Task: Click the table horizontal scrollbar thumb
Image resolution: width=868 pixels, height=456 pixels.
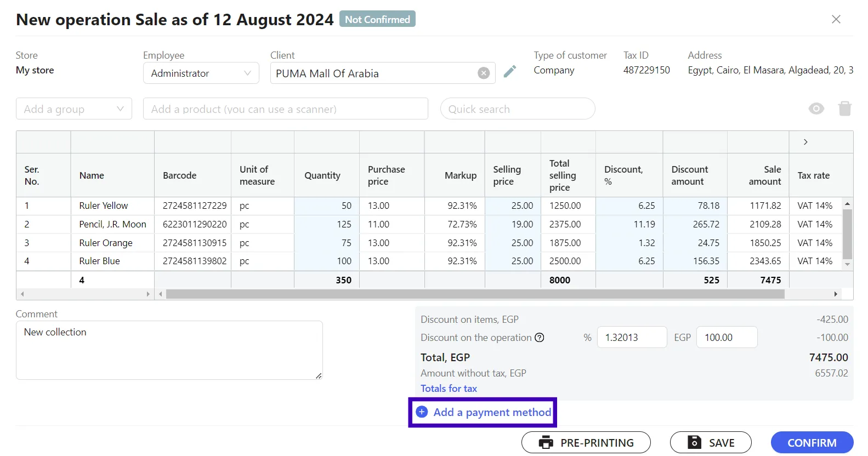Action: click(x=475, y=294)
